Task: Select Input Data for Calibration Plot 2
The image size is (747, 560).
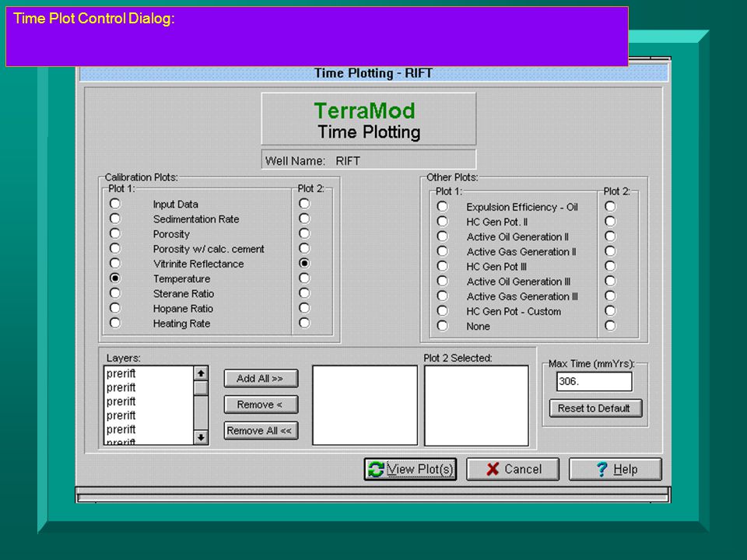Action: 304,204
